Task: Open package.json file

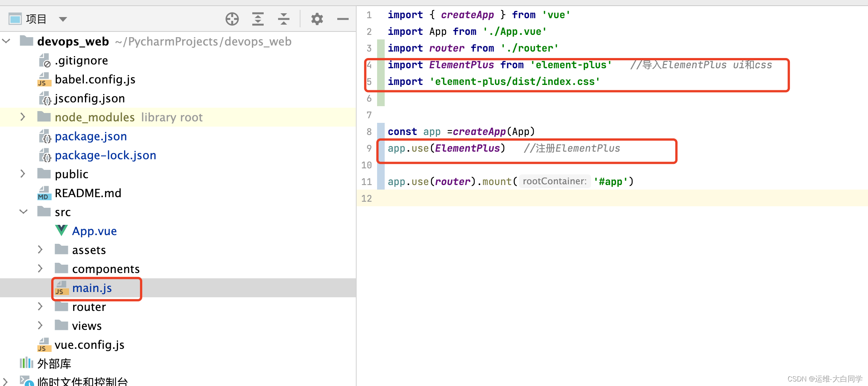Action: [x=91, y=137]
